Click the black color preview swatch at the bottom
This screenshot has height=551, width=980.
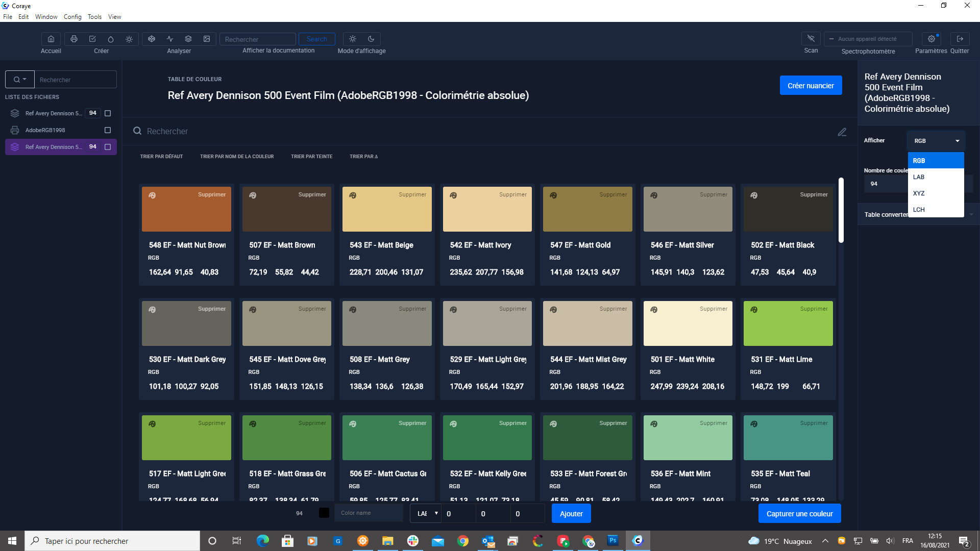pos(324,513)
